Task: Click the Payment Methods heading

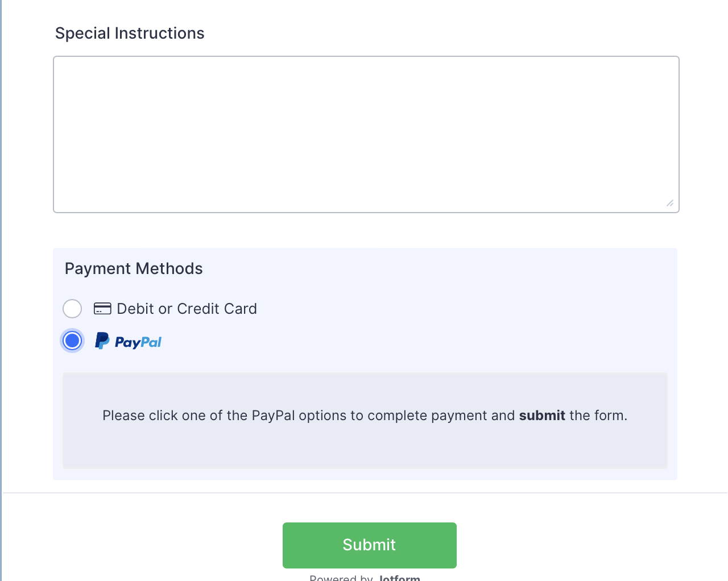Action: tap(134, 268)
